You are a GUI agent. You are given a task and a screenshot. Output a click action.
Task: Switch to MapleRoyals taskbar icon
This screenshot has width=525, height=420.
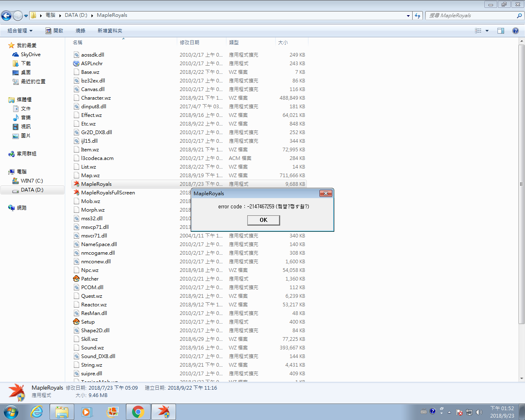(x=164, y=412)
